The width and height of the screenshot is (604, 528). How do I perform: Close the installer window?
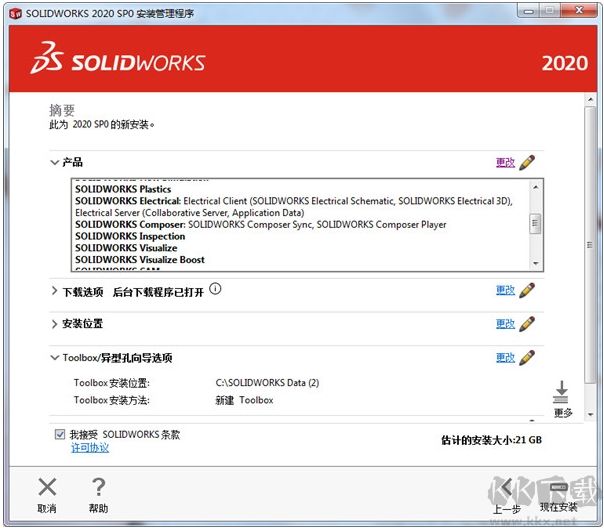tap(579, 11)
